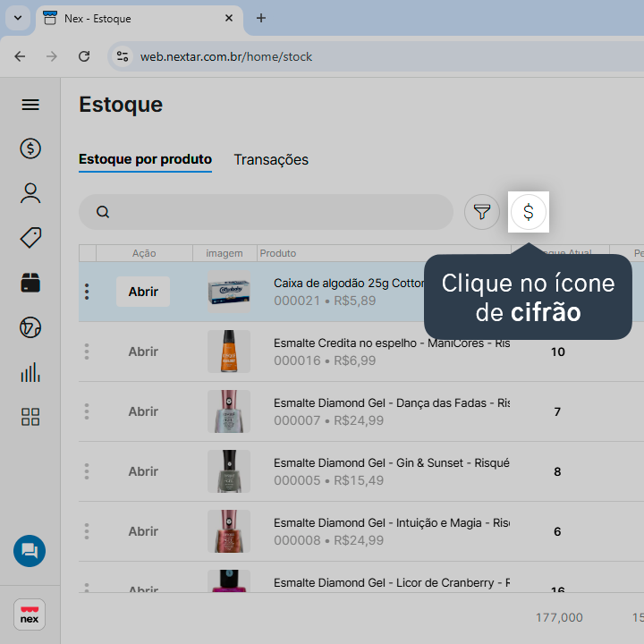
Task: Open row options for Caixa de algodão
Action: 87,292
